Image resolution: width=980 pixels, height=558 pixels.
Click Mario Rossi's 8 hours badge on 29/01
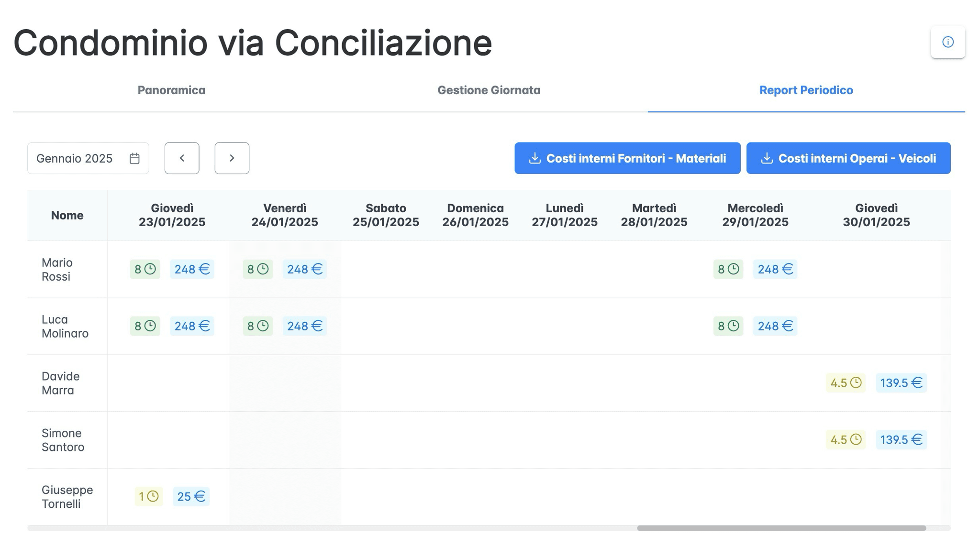(x=728, y=269)
